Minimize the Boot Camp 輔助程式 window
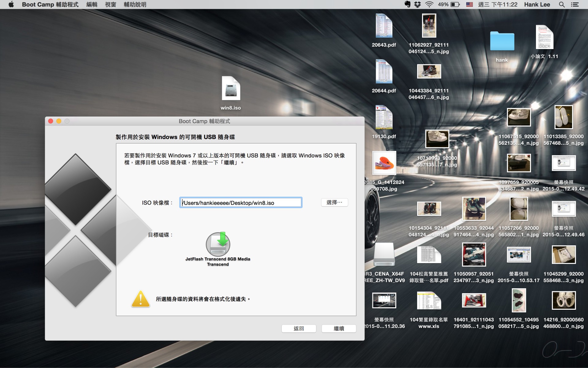 59,121
